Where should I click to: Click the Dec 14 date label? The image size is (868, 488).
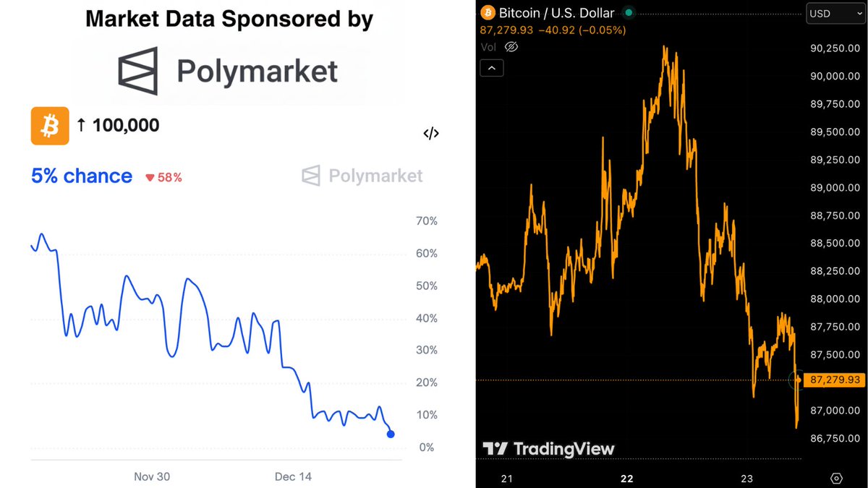[x=293, y=477]
